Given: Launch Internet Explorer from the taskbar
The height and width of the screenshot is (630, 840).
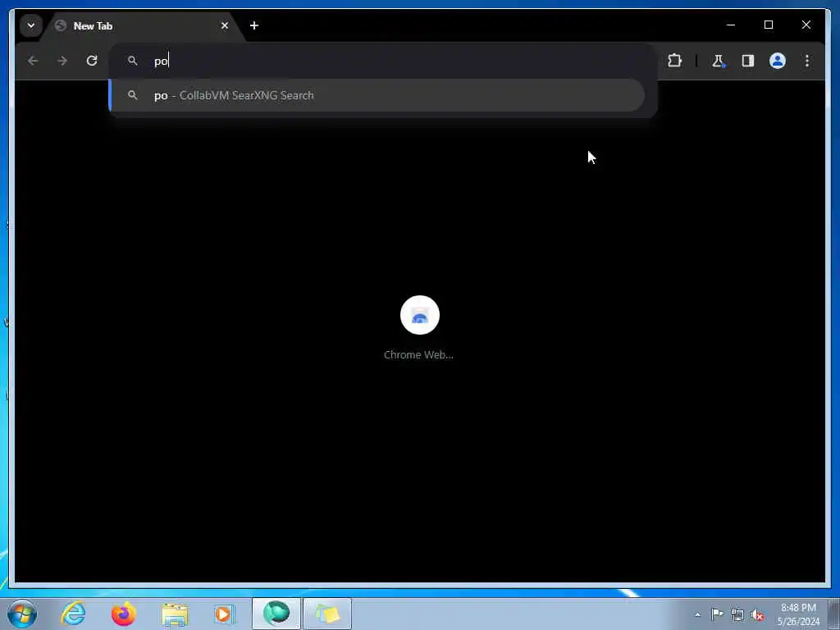Looking at the screenshot, I should tap(73, 614).
